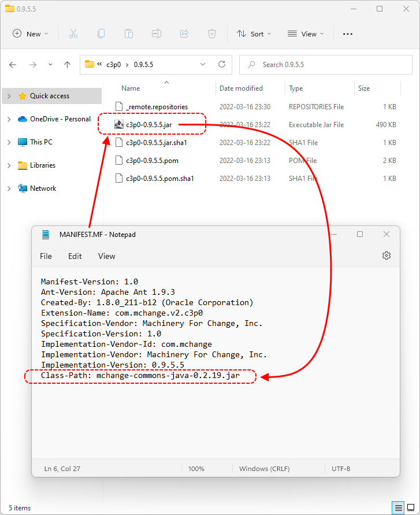Open recent locations chevron
The width and height of the screenshot is (420, 515).
(50, 65)
